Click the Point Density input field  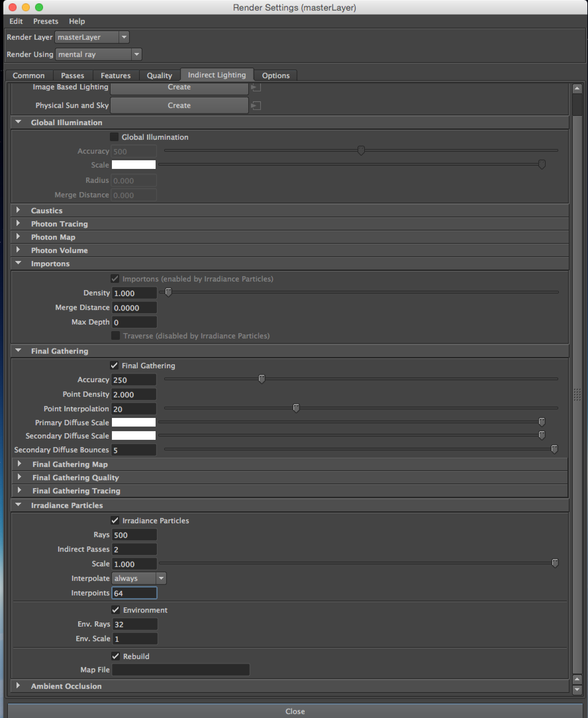pos(134,394)
